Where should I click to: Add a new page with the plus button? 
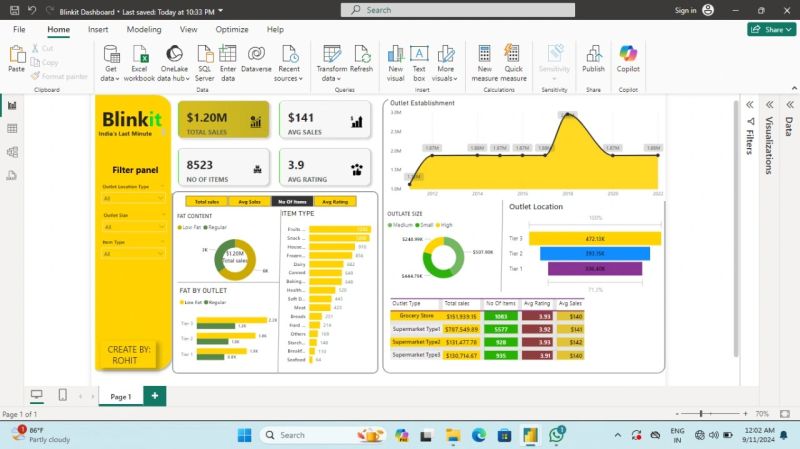click(155, 396)
